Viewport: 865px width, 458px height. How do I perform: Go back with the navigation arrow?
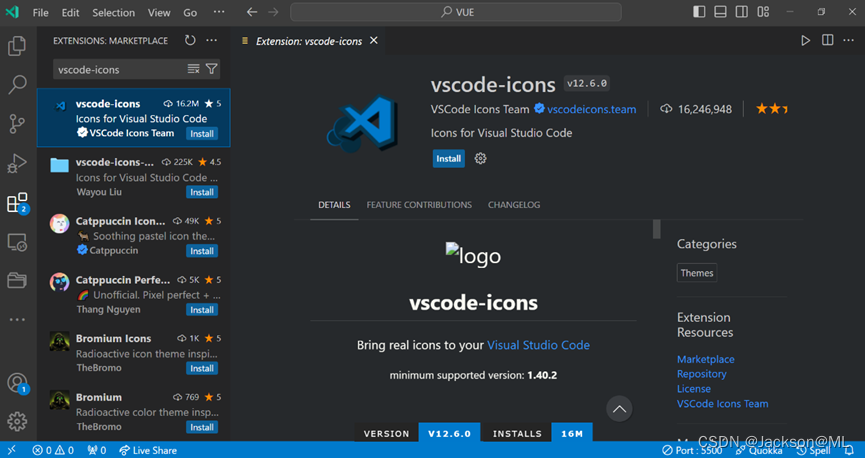pos(252,12)
